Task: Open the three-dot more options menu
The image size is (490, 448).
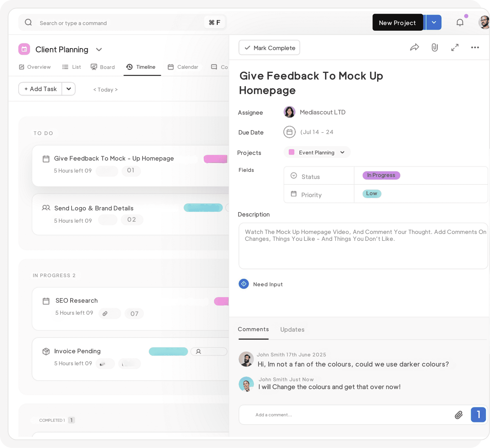Action: pyautogui.click(x=475, y=47)
